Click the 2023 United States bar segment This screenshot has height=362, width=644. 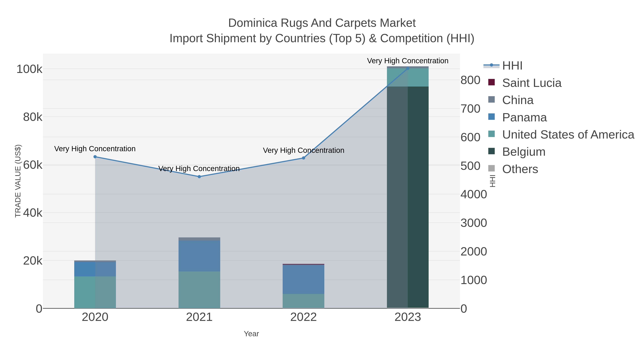tap(408, 77)
